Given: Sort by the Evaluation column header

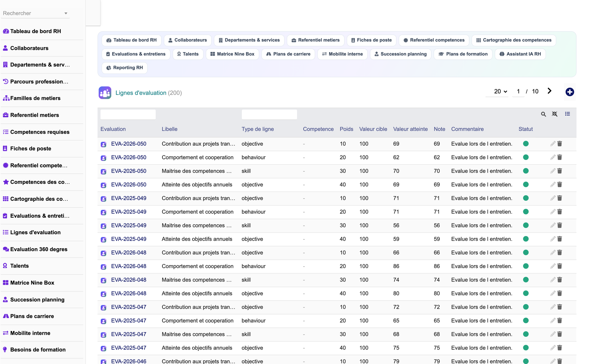Looking at the screenshot, I should click(x=113, y=129).
